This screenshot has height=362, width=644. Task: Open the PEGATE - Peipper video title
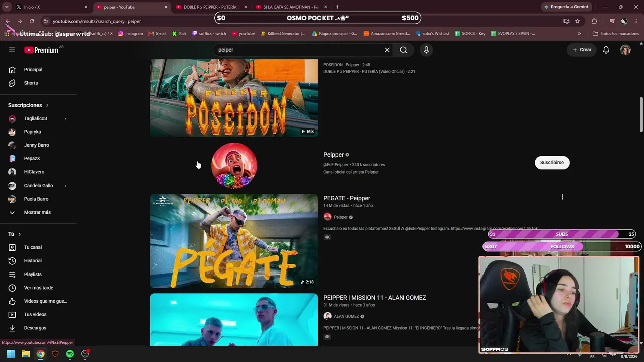pyautogui.click(x=347, y=198)
